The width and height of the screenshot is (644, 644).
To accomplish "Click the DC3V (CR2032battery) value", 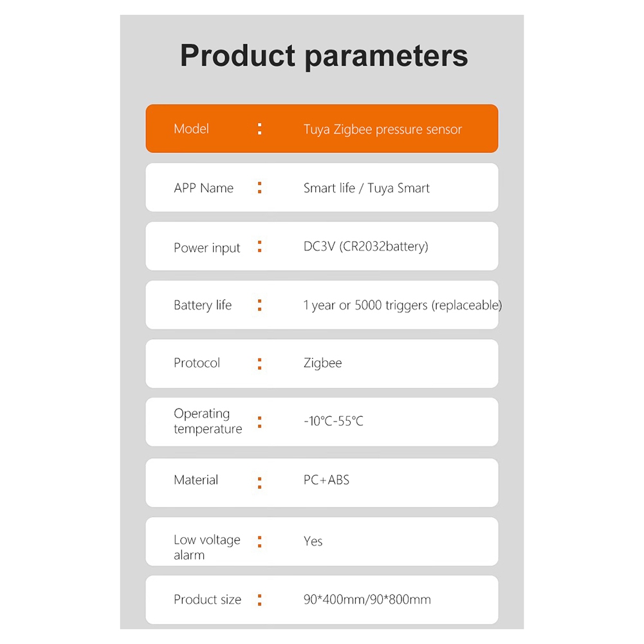I will tap(365, 246).
